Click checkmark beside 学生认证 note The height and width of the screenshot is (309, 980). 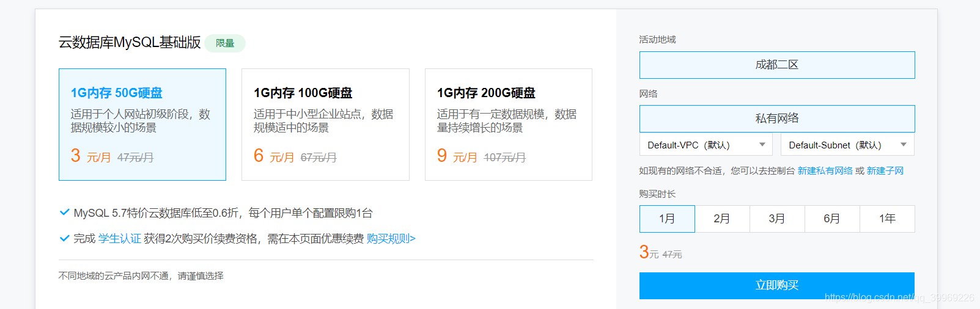[x=64, y=238]
